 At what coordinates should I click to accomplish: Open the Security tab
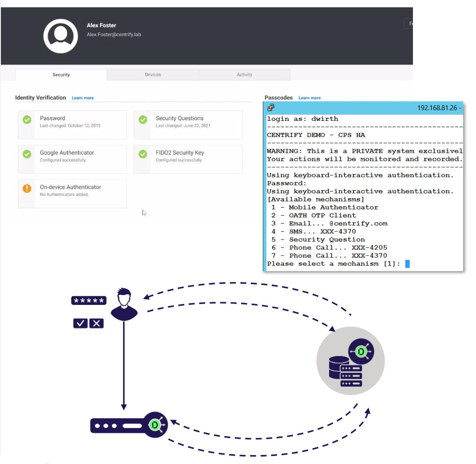(x=61, y=75)
